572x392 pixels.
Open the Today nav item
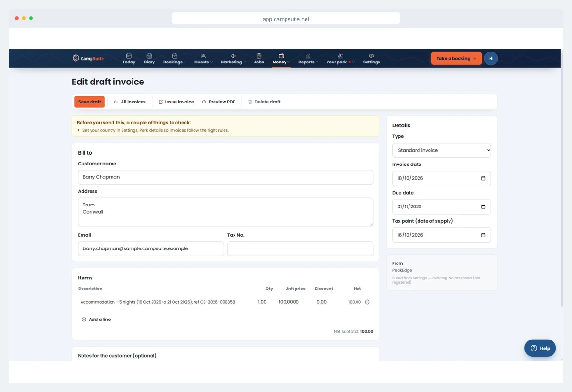pos(129,59)
